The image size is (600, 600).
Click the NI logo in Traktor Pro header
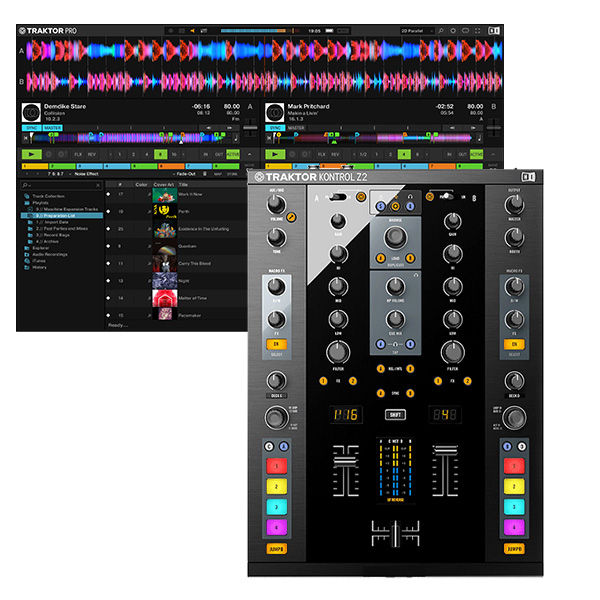click(494, 31)
